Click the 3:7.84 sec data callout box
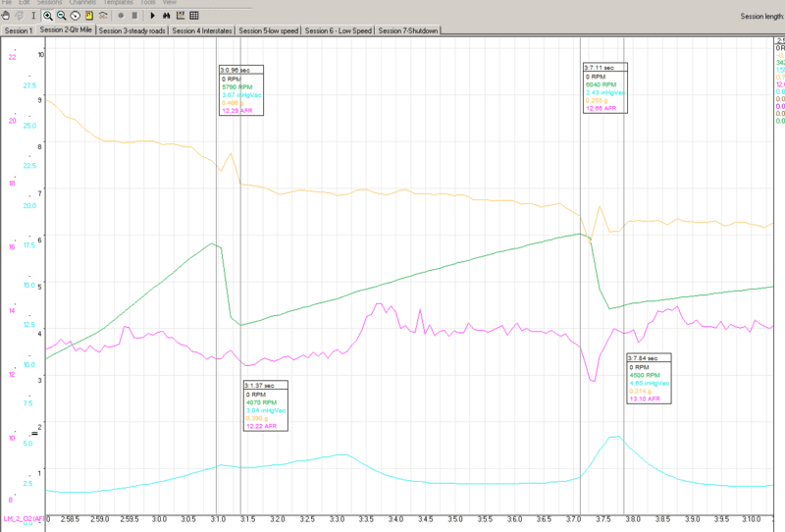 [649, 379]
